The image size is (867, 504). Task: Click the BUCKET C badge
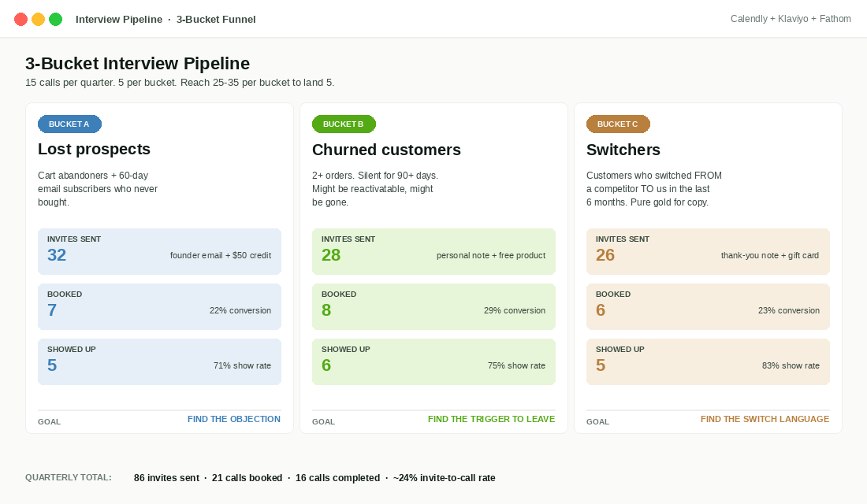click(x=618, y=124)
